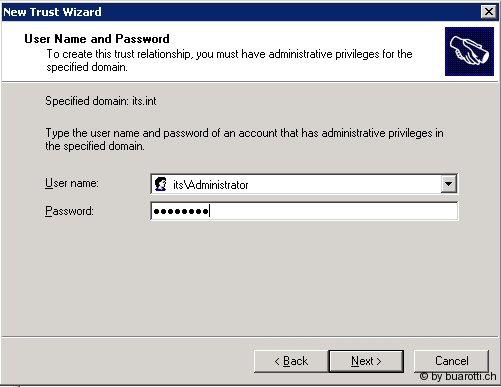Focus the Password input field
501x387 pixels.
(304, 211)
